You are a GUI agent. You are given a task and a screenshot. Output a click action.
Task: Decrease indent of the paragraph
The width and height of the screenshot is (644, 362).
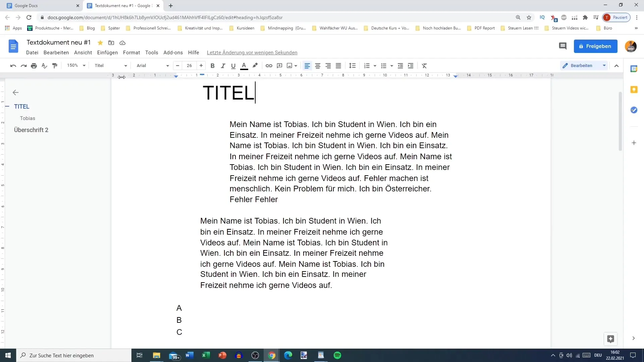tap(400, 66)
